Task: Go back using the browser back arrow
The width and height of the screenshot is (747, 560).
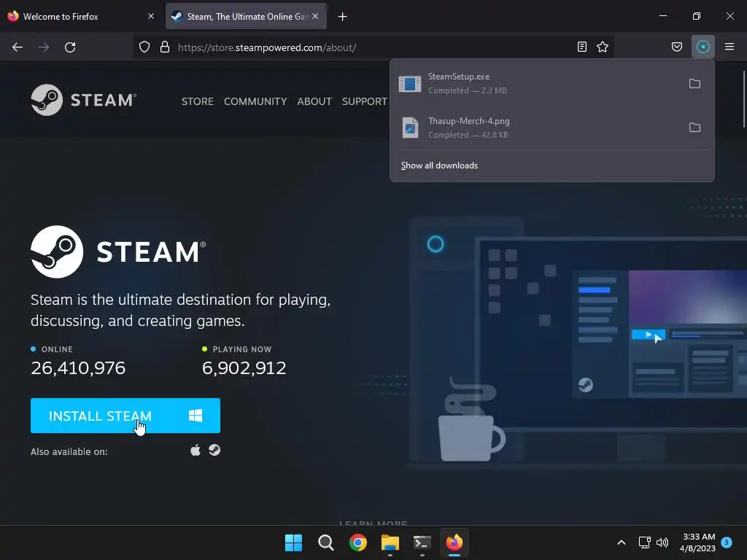Action: point(18,47)
